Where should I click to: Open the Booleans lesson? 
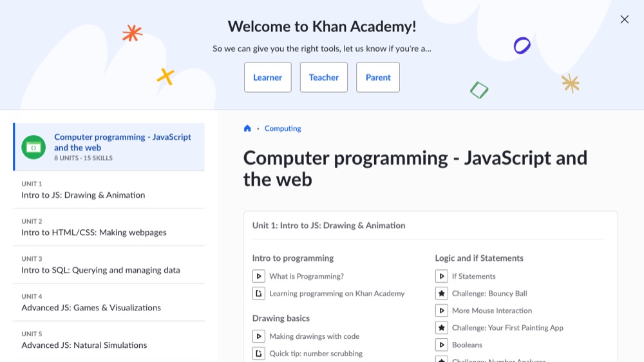(x=467, y=345)
